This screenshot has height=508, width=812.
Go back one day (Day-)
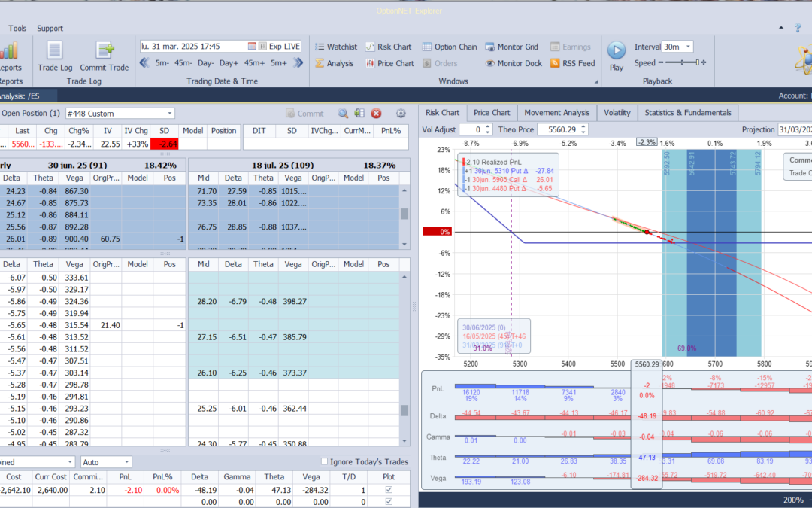205,63
